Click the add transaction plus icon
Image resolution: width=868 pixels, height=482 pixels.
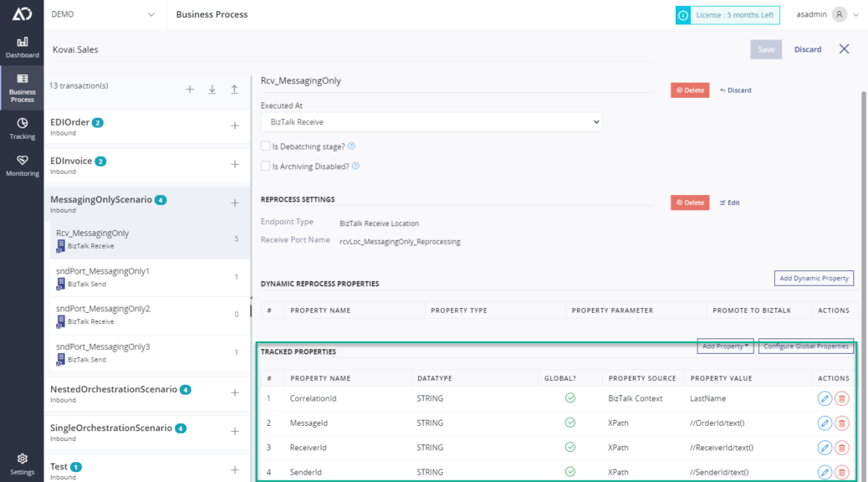click(x=190, y=88)
